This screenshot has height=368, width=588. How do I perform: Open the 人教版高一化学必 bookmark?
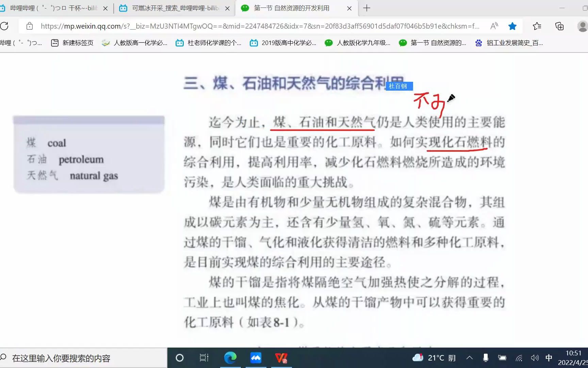pyautogui.click(x=135, y=43)
